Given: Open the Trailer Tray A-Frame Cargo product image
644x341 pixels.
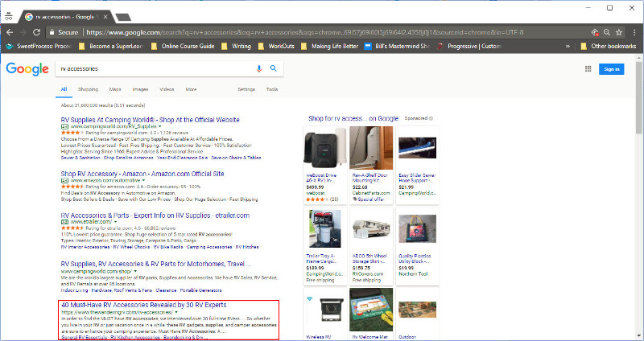Looking at the screenshot, I should pos(325,228).
